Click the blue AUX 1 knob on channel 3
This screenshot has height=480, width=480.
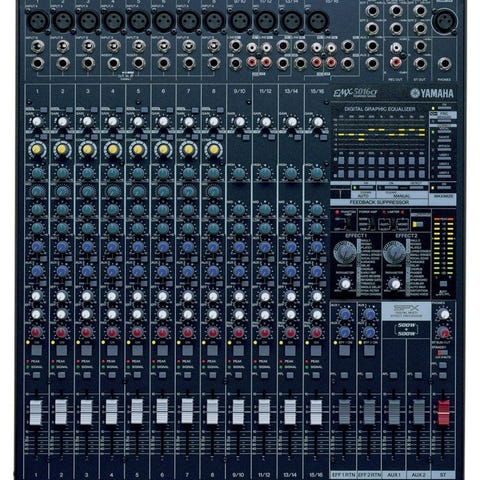(x=87, y=247)
